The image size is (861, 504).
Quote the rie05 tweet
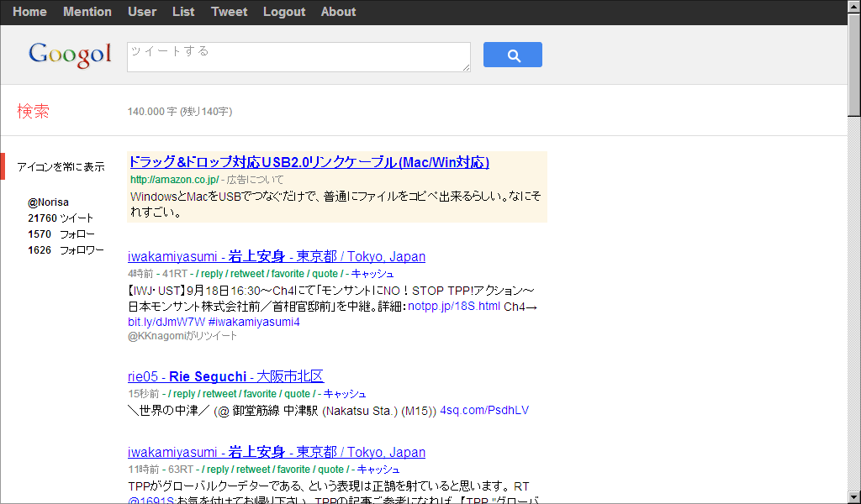(x=297, y=394)
